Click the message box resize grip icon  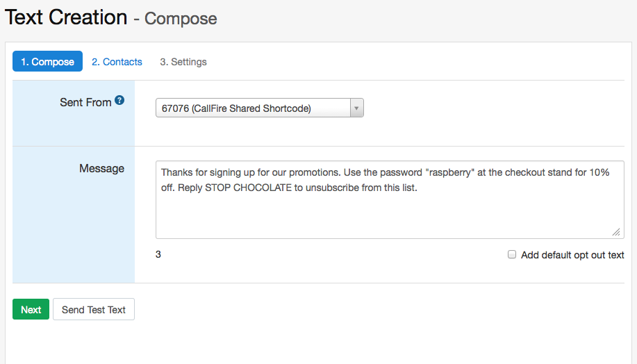tap(616, 232)
